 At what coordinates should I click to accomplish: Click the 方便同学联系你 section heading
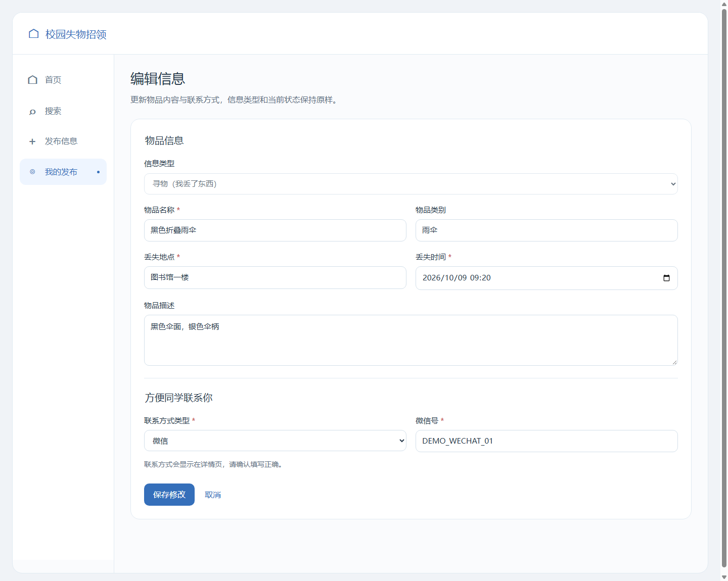(179, 398)
